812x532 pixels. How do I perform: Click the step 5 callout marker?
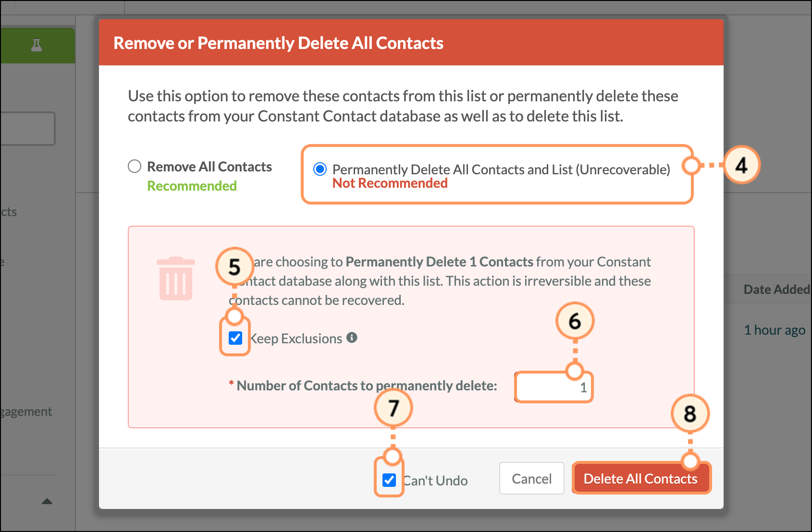[234, 267]
